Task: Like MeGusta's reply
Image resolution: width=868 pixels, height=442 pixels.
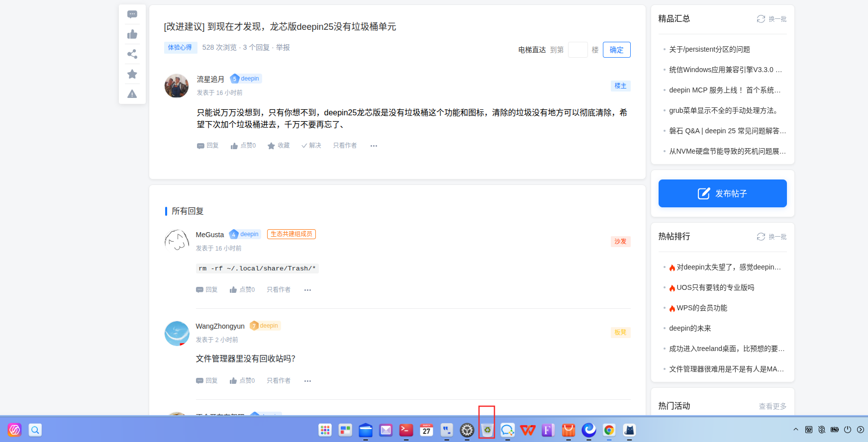Action: [x=242, y=290]
